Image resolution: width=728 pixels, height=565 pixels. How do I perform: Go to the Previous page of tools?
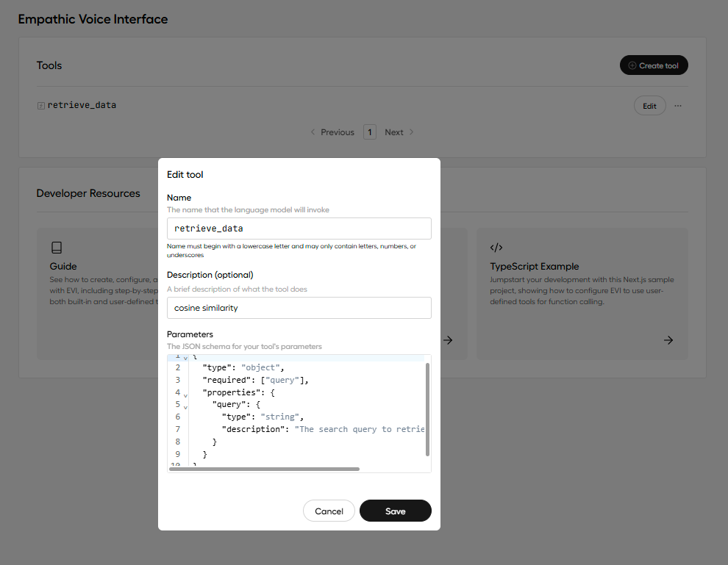coord(332,132)
